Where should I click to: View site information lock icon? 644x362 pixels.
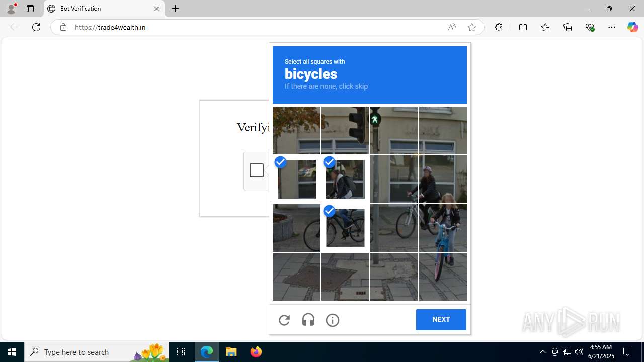tap(63, 27)
